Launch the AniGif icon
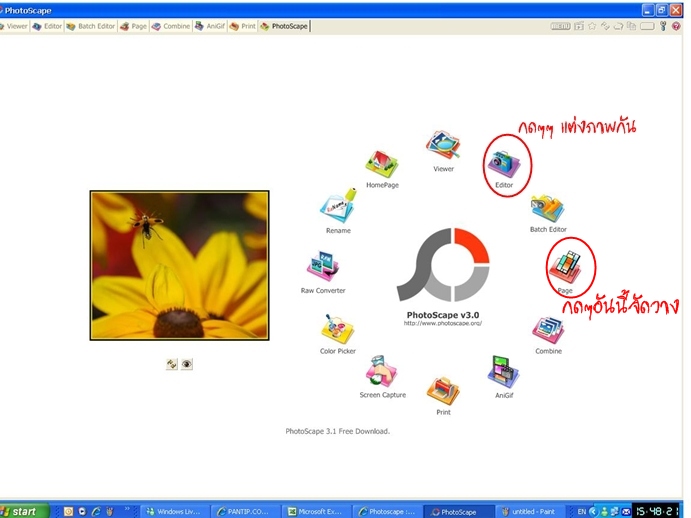The height and width of the screenshot is (518, 691). tap(504, 373)
